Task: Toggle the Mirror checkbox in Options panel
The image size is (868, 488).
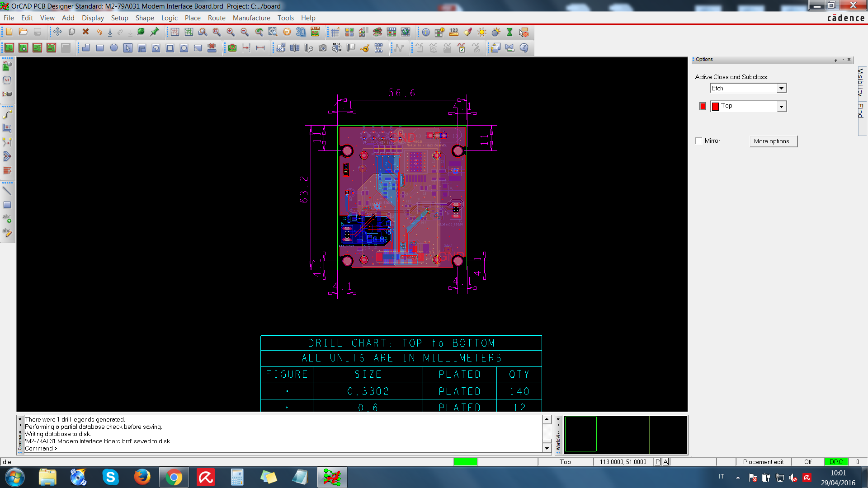Action: click(x=699, y=141)
